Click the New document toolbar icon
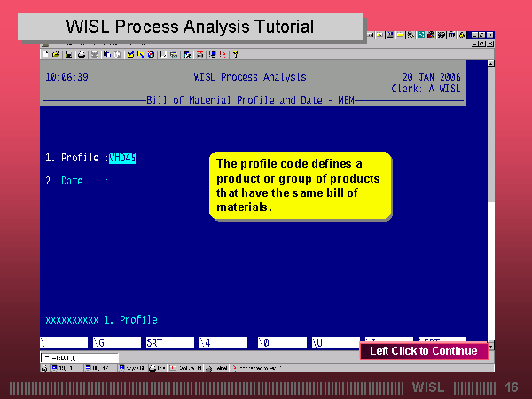The width and height of the screenshot is (532, 399). (46, 54)
